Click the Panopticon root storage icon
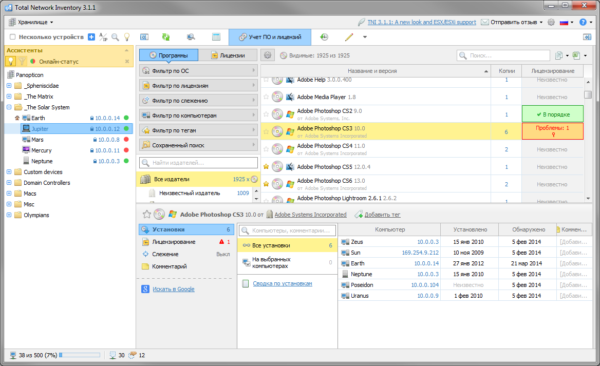This screenshot has width=600, height=366. pyautogui.click(x=11, y=75)
